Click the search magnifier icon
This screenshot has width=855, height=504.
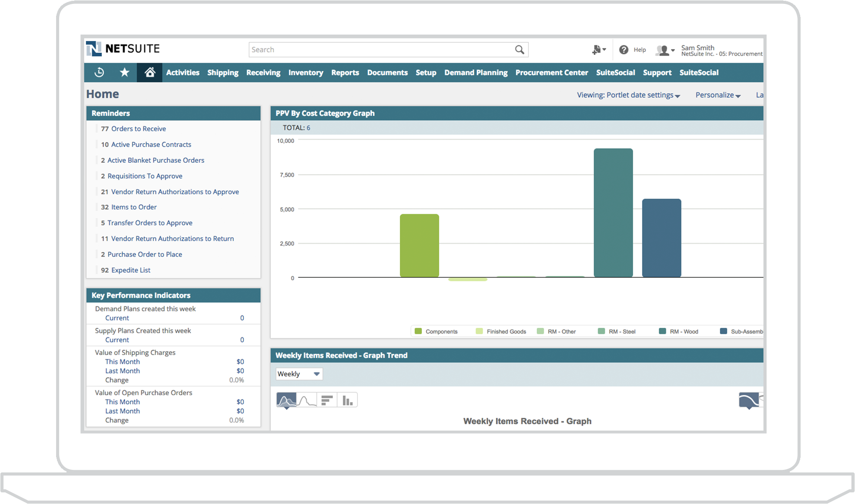[519, 50]
